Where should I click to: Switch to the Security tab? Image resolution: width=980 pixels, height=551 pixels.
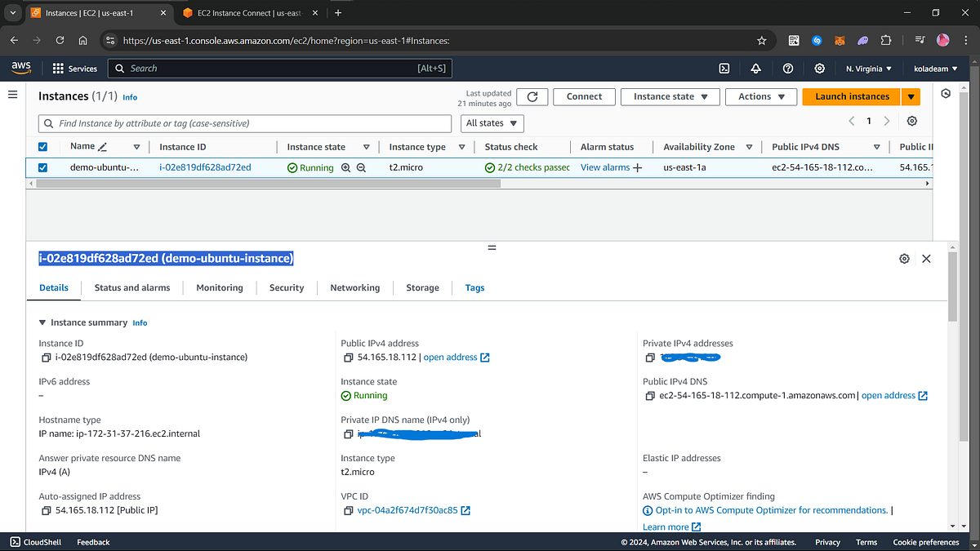click(287, 287)
